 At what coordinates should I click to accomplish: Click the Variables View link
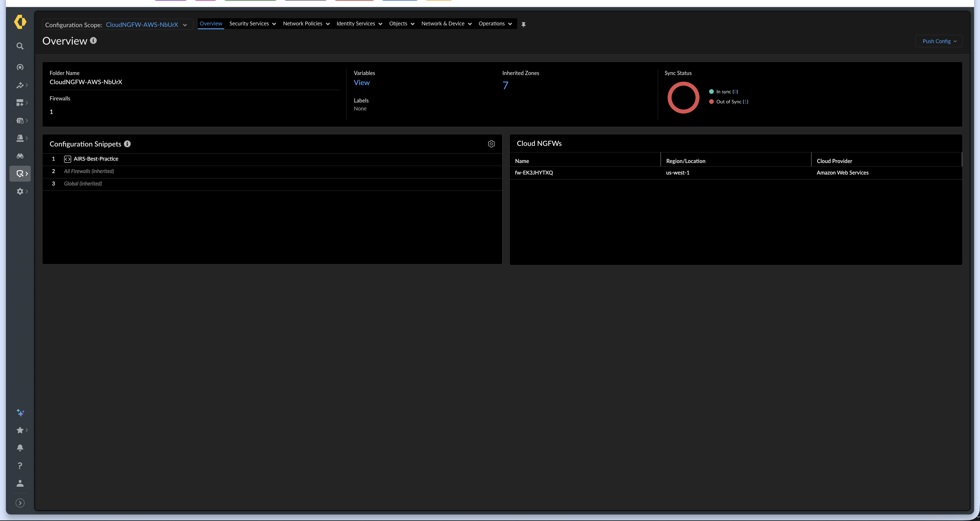tap(362, 82)
